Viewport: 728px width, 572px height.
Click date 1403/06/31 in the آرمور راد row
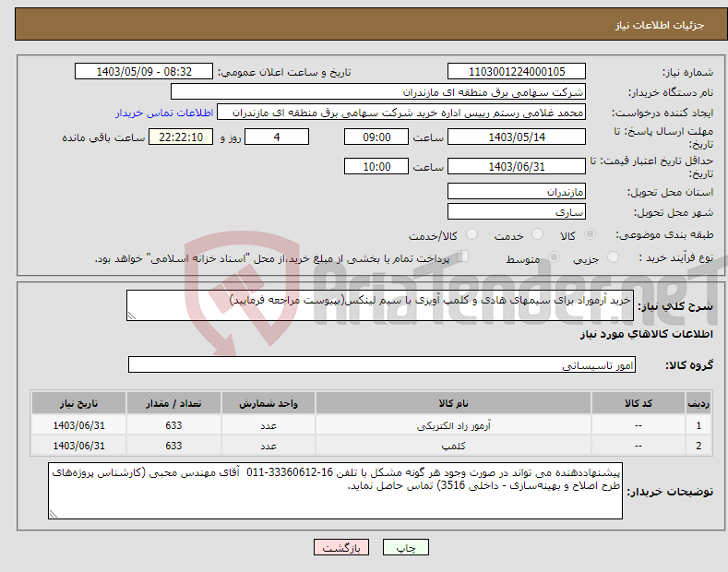coord(78,425)
